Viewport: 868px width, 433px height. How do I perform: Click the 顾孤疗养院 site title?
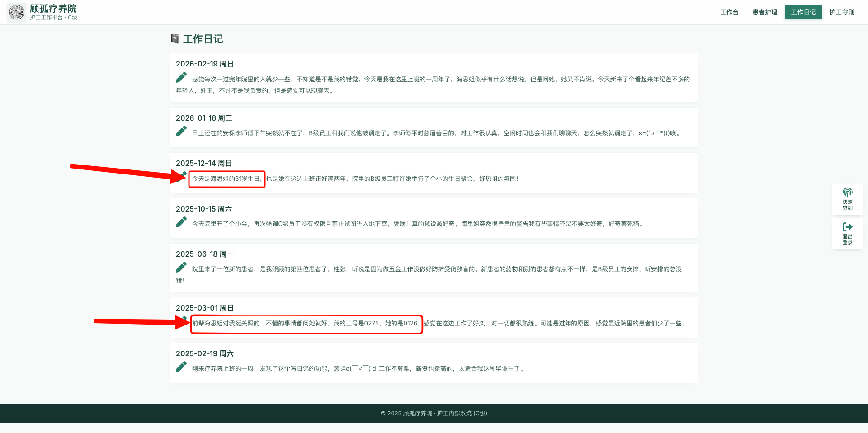tap(53, 9)
